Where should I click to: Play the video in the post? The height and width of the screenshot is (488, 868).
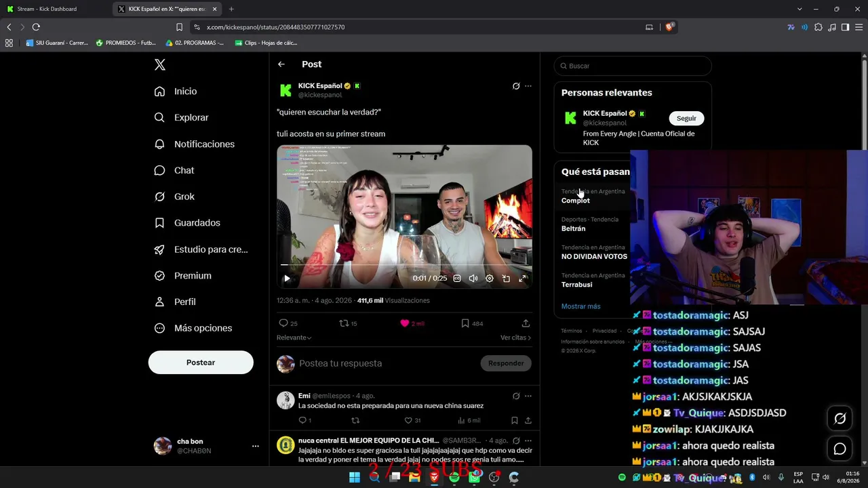coord(287,279)
